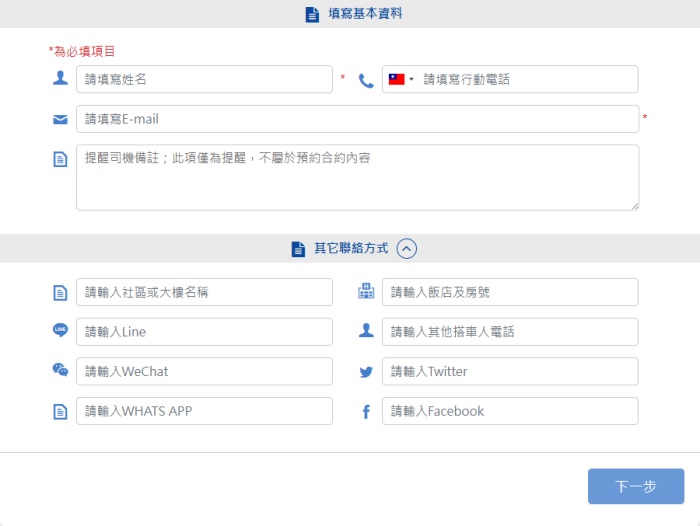Click the envelope icon beside E-mail field
The height and width of the screenshot is (526, 700).
coord(60,120)
